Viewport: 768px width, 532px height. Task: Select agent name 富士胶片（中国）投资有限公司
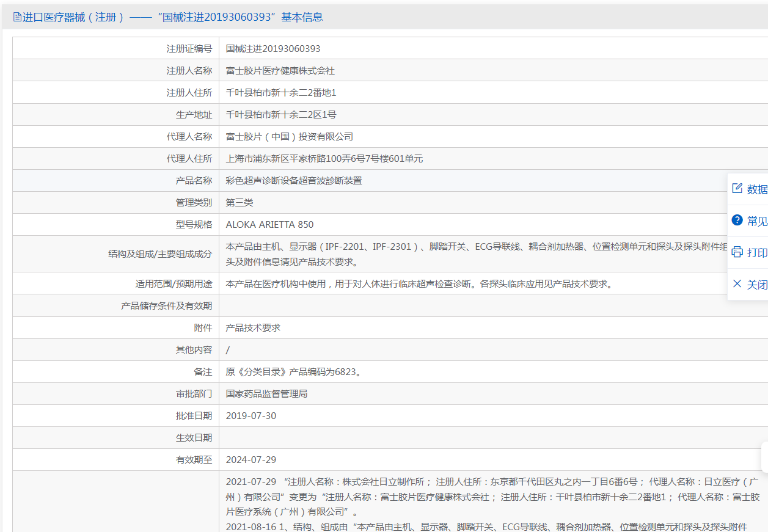point(290,137)
